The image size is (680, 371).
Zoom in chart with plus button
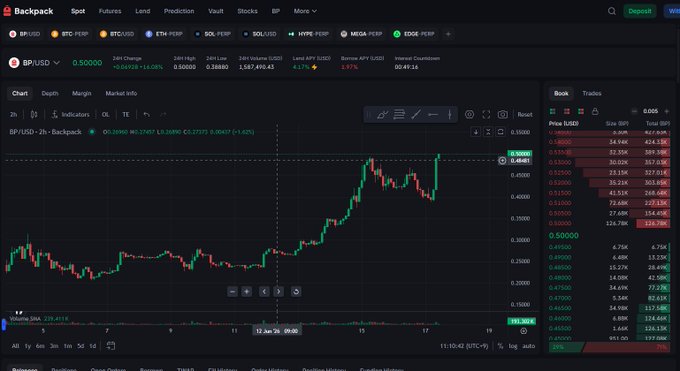pyautogui.click(x=246, y=292)
